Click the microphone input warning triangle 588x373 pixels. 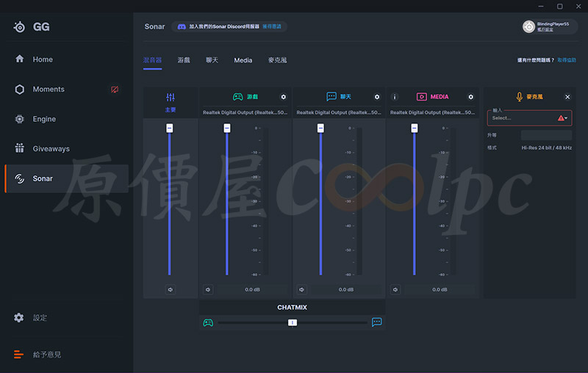tap(561, 118)
